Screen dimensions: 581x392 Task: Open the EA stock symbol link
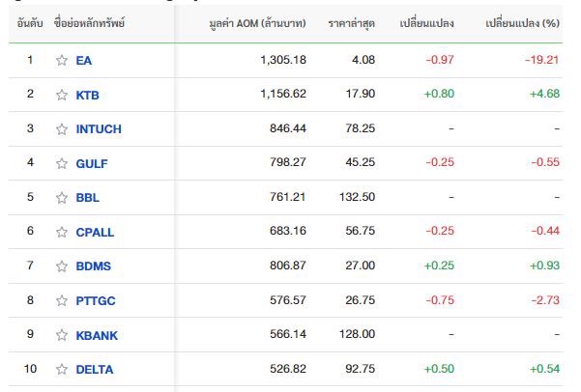pyautogui.click(x=84, y=60)
